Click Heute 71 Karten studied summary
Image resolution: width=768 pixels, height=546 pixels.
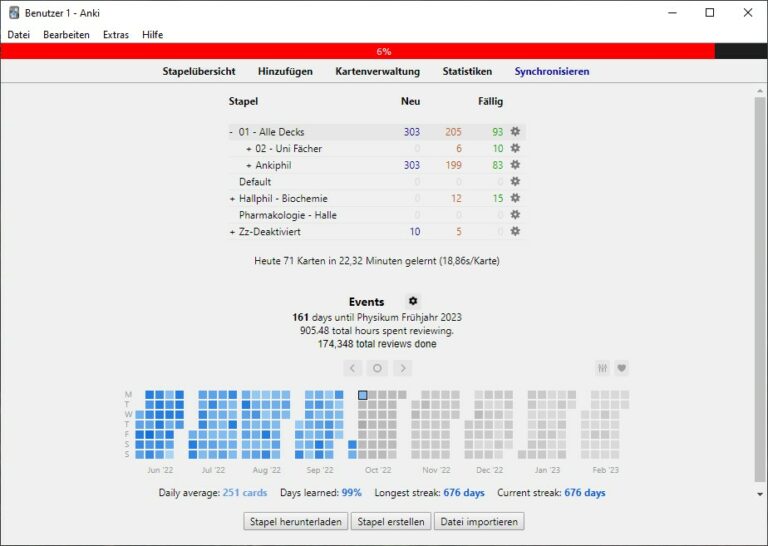pos(377,261)
